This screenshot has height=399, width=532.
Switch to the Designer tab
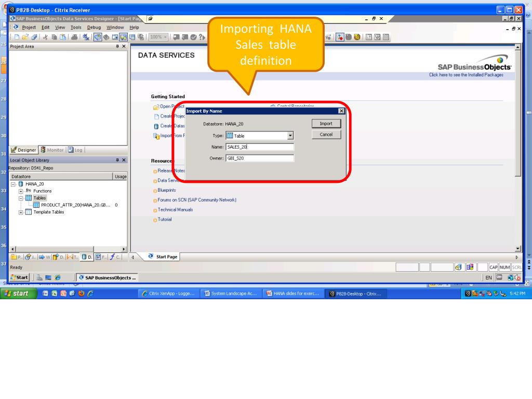[23, 150]
